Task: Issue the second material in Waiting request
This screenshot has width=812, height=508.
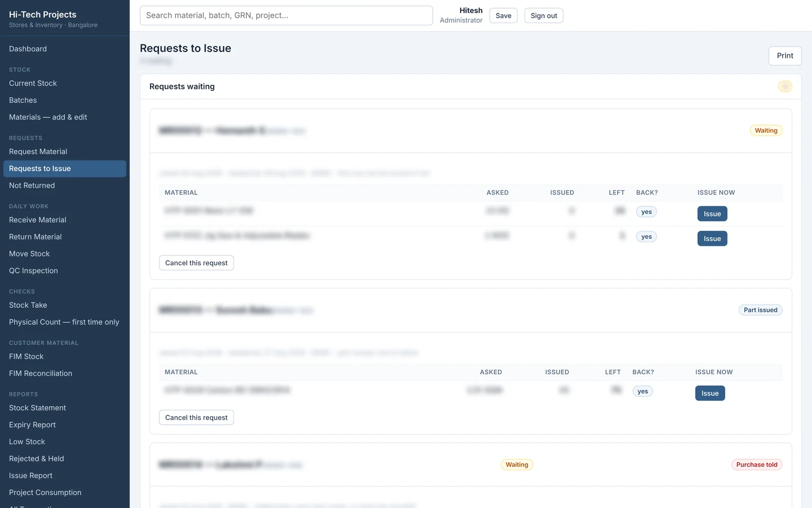Action: click(712, 239)
